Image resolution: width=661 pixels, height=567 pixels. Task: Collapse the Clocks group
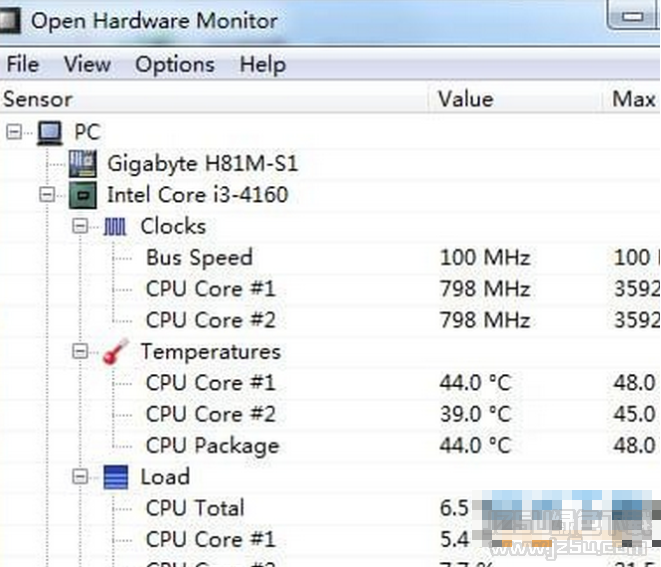tap(80, 227)
